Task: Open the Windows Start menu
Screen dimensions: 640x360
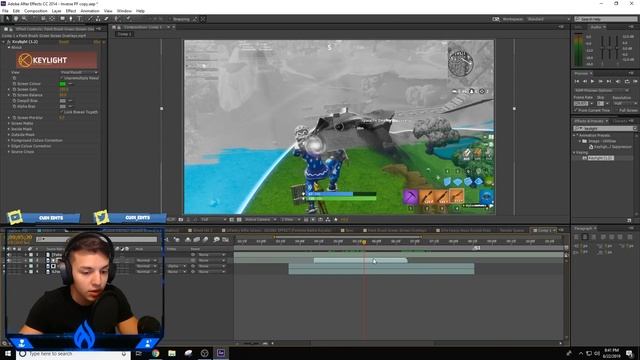Action: 8,353
